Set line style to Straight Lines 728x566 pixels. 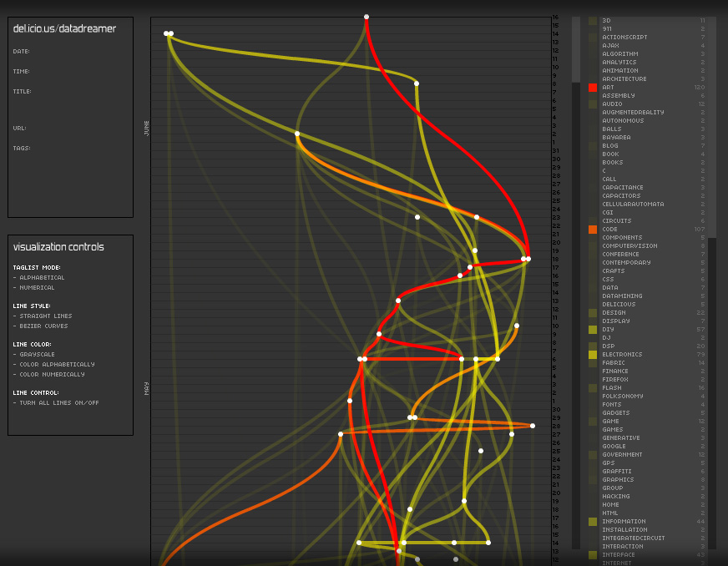coord(44,316)
